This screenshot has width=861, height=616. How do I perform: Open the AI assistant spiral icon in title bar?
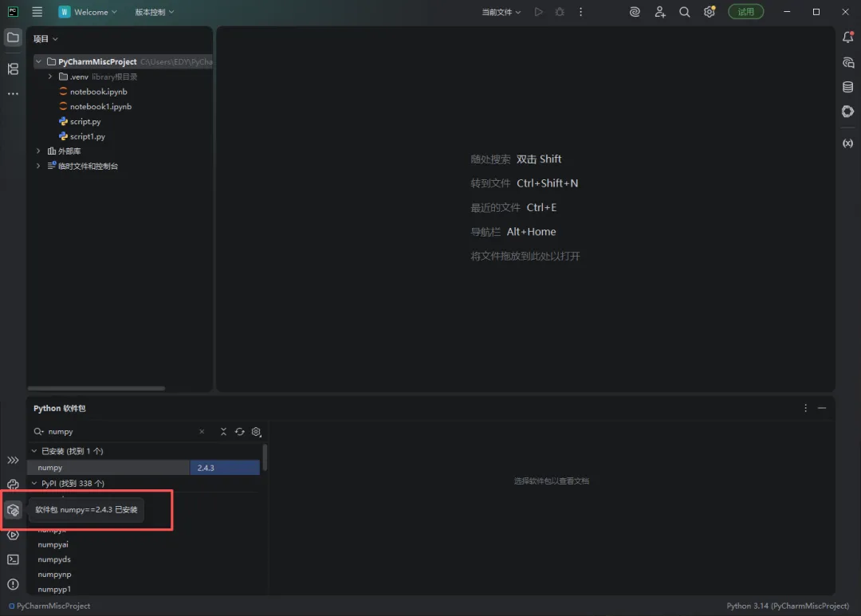(x=635, y=12)
